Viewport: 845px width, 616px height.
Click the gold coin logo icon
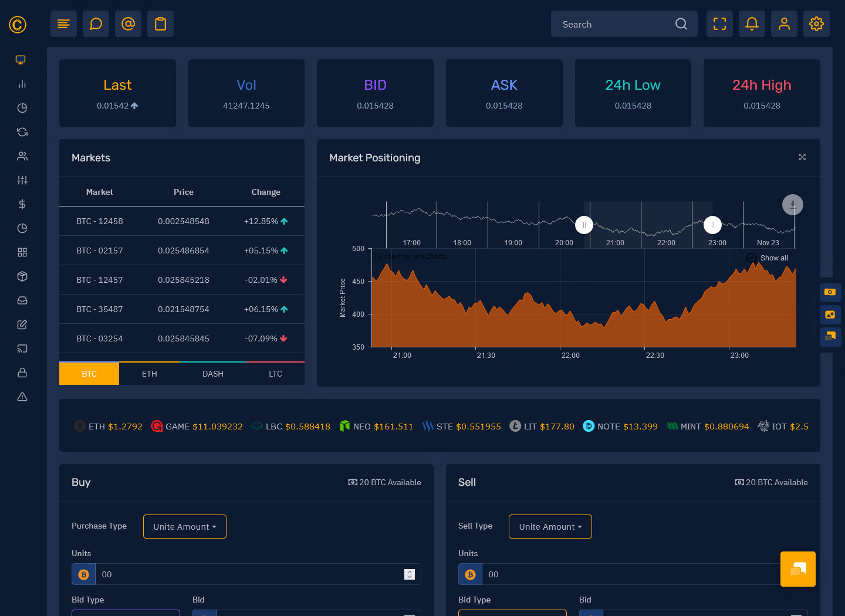[18, 24]
